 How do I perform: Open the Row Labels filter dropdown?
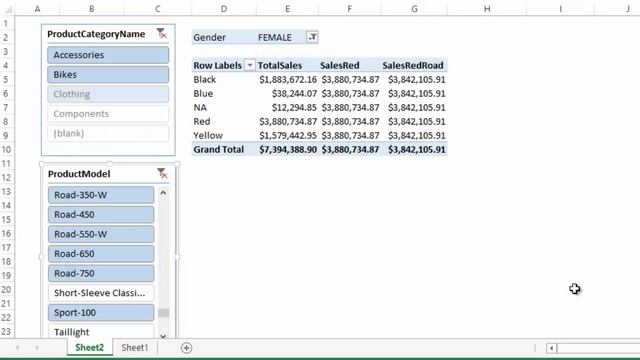[x=249, y=65]
